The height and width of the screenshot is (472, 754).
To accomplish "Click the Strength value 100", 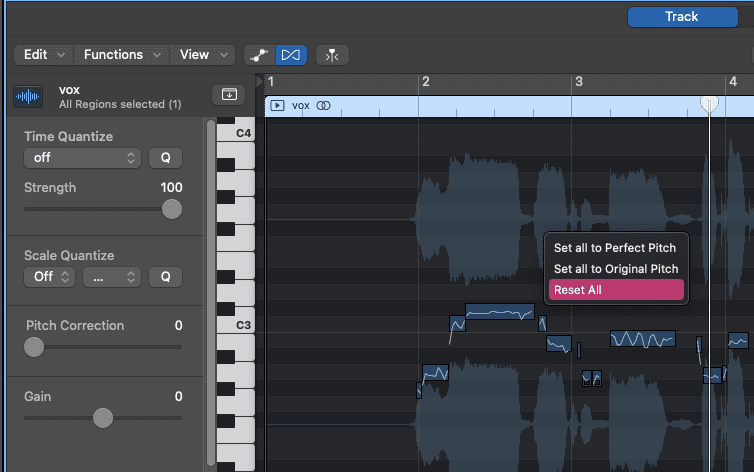I will pyautogui.click(x=171, y=187).
